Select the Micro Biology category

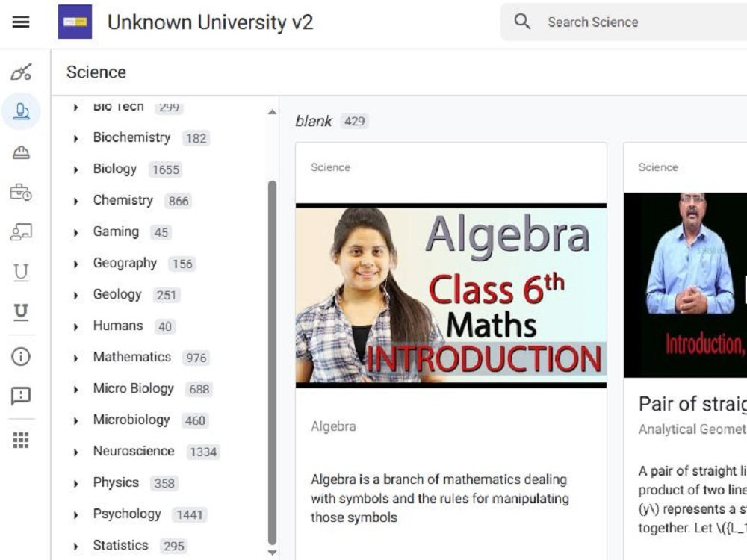click(x=134, y=388)
